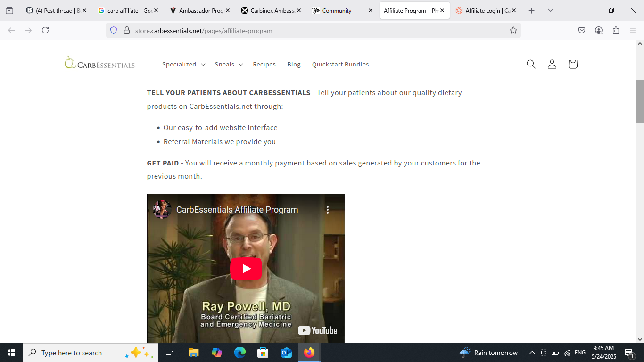The image size is (644, 362).
Task: Go back to the previous page
Action: [x=11, y=30]
